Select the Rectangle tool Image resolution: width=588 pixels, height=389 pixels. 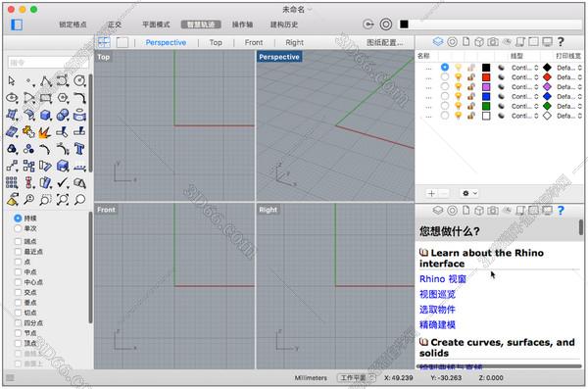(45, 98)
